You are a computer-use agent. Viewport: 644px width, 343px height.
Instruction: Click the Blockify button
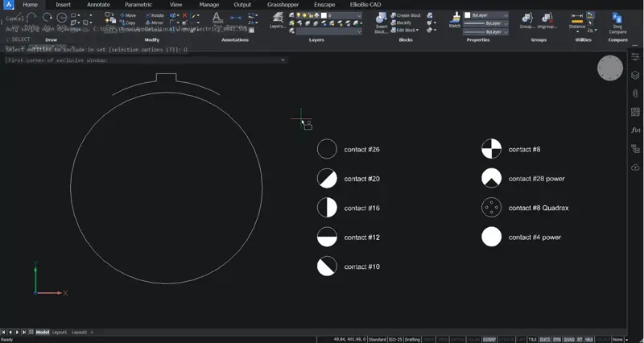[401, 23]
